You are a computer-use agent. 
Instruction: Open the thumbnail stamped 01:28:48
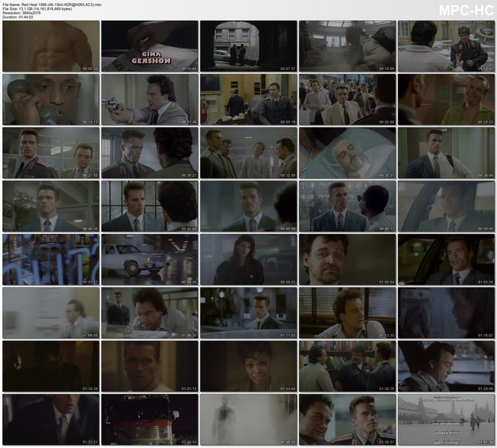pos(446,366)
